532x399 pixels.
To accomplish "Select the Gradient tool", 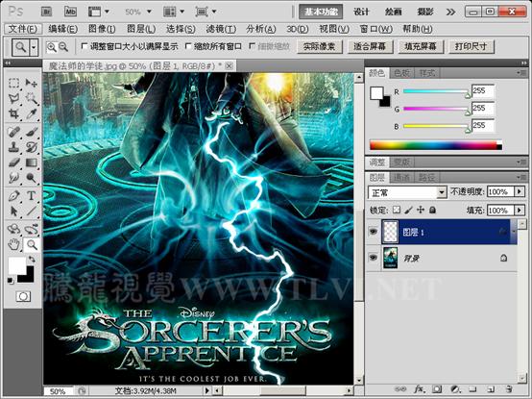I will (x=32, y=162).
